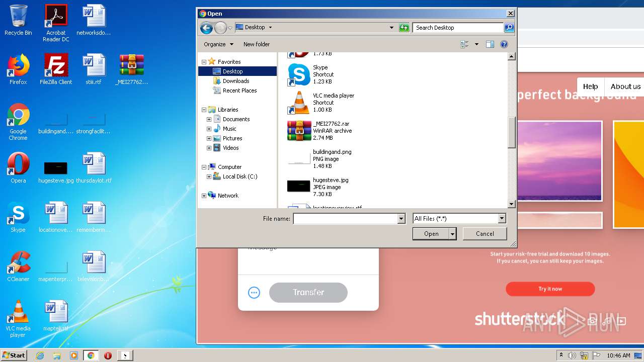Select _MEI27762.rar WinRAR archive in list
Viewport: 644px width, 362px height.
(x=319, y=131)
